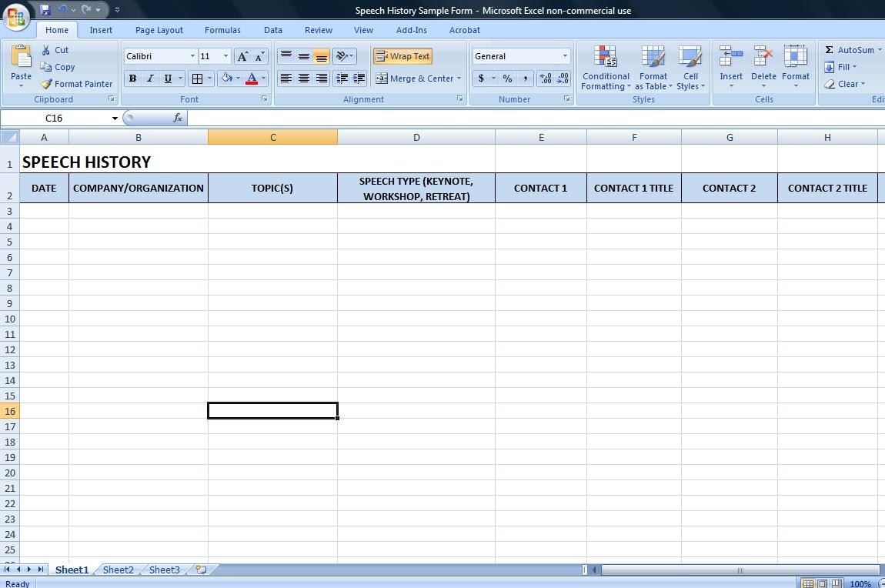Click the Save icon in the quick access toolbar
The image size is (885, 588).
coord(45,10)
